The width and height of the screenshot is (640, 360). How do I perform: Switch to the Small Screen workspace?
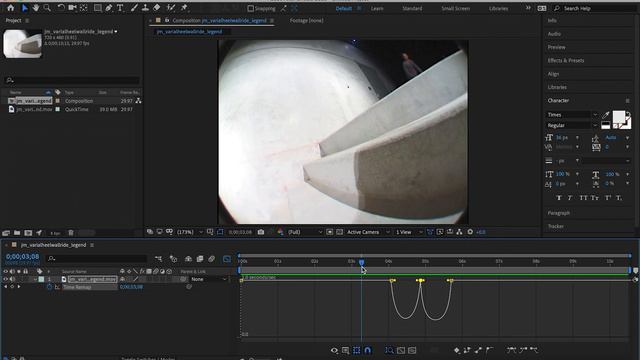[456, 9]
